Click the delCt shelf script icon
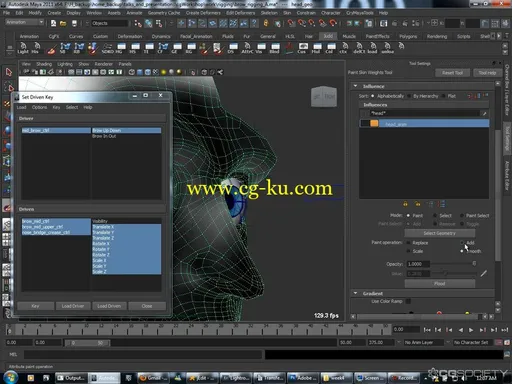 [359, 48]
